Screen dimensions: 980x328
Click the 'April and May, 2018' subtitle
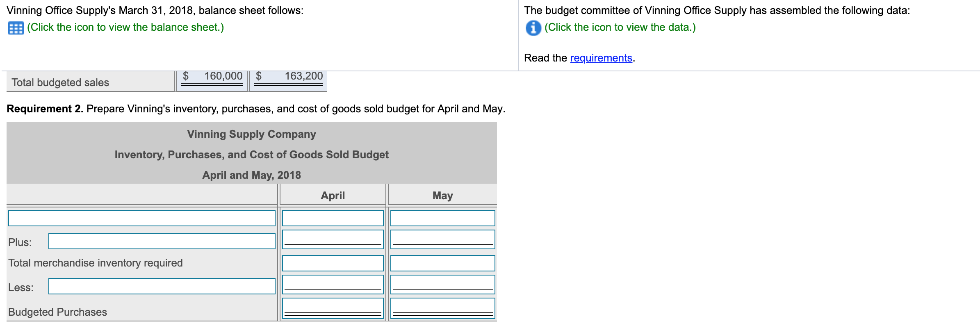tap(252, 175)
